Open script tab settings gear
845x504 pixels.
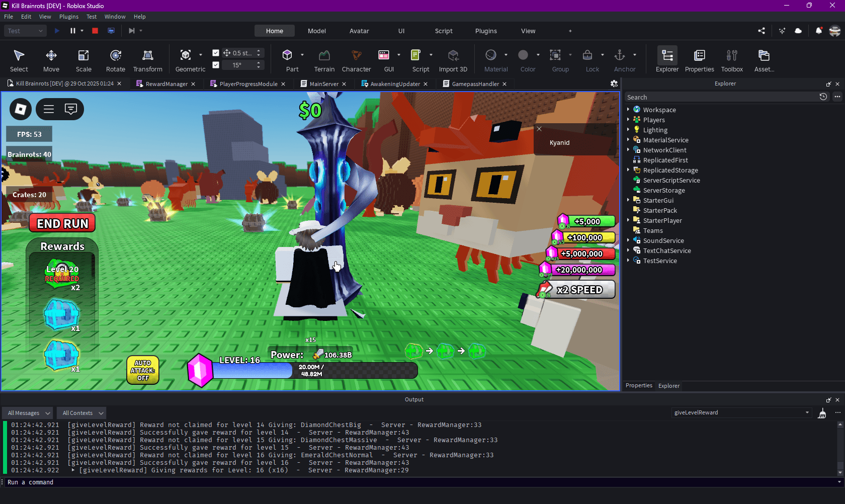(x=614, y=83)
